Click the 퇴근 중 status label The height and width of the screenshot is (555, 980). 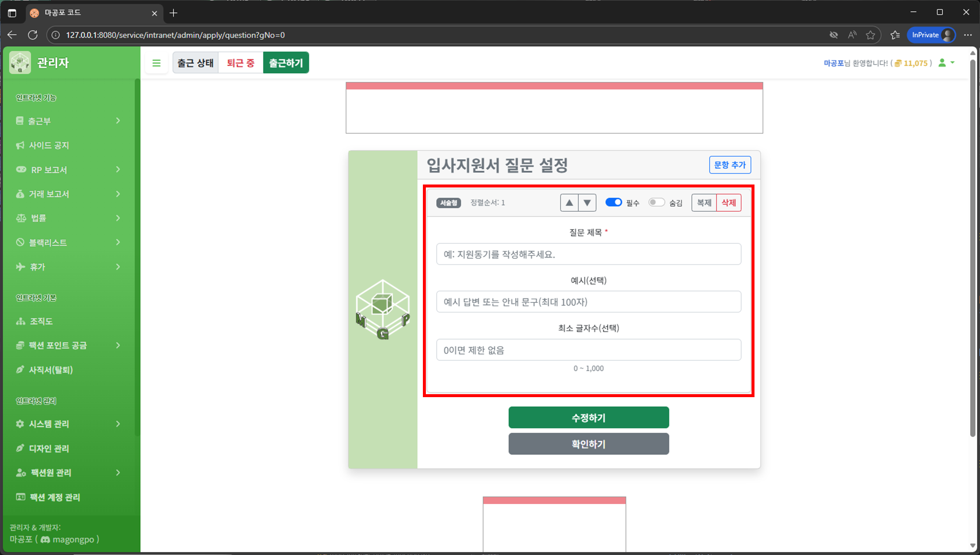click(x=241, y=63)
